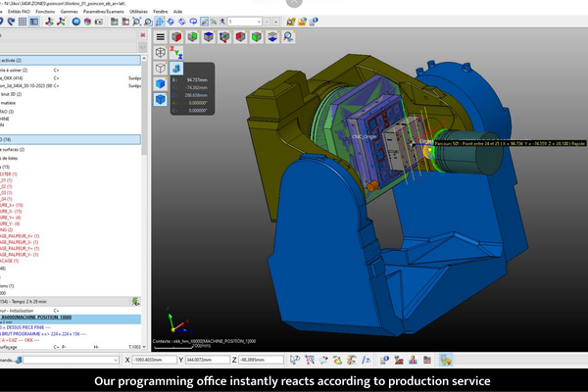Open the hamburger menu in the 3D viewport

point(162,37)
